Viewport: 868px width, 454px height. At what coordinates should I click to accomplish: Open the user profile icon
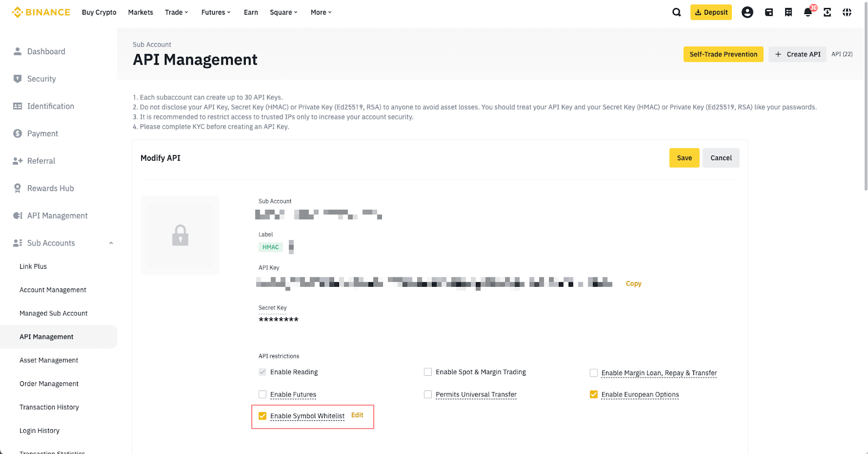[747, 12]
